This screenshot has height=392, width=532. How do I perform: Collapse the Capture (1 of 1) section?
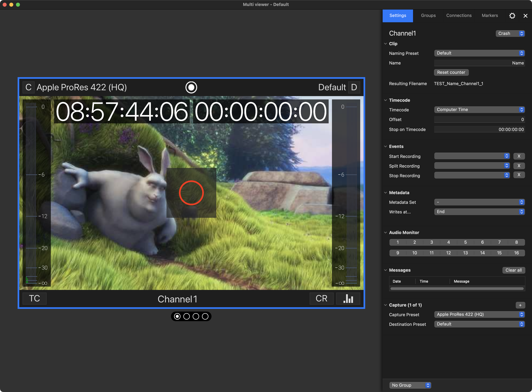[x=385, y=305]
